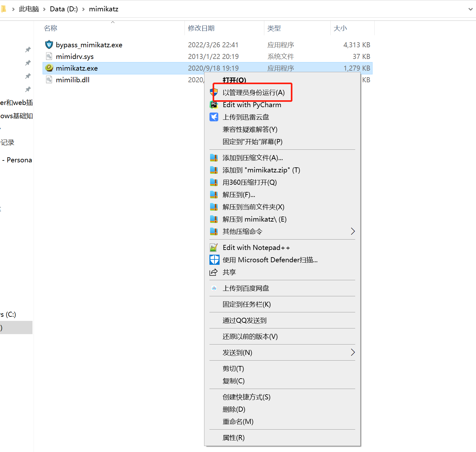Select 通过QQ发送到
Viewport: 476px width, 452px height.
[x=244, y=320]
